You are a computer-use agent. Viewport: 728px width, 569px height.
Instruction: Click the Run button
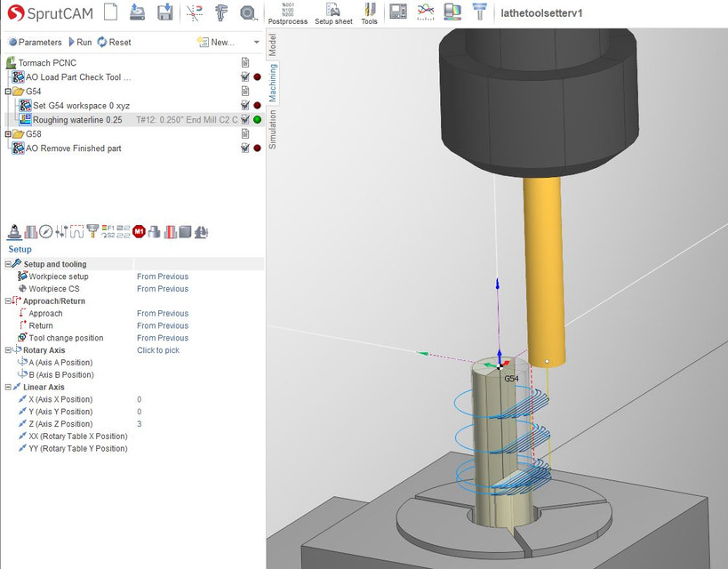point(82,42)
